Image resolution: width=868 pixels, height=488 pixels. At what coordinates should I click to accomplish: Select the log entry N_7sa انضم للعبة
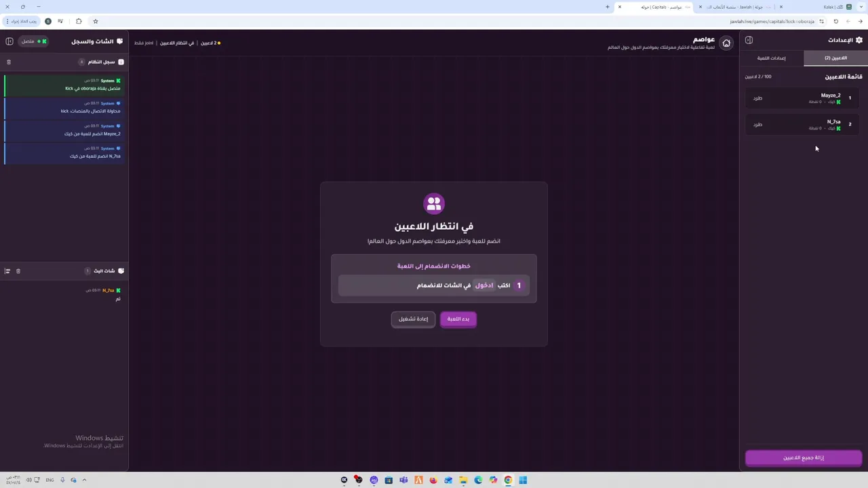pos(64,153)
